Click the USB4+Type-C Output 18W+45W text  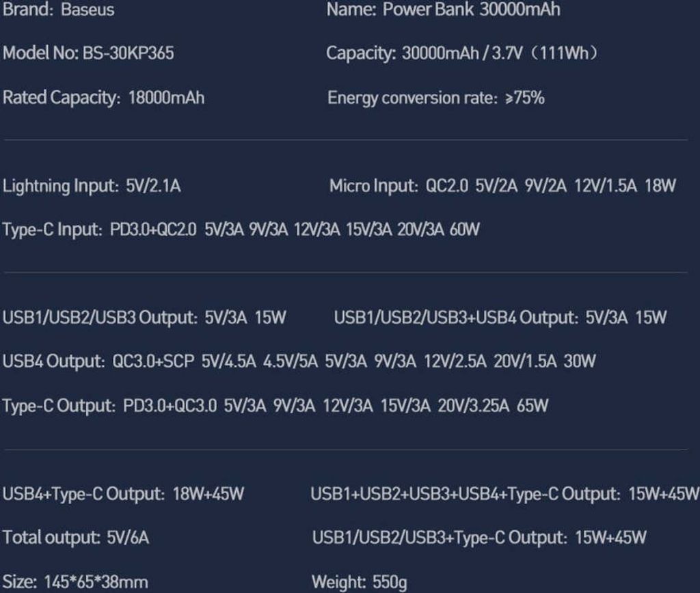[x=123, y=494]
